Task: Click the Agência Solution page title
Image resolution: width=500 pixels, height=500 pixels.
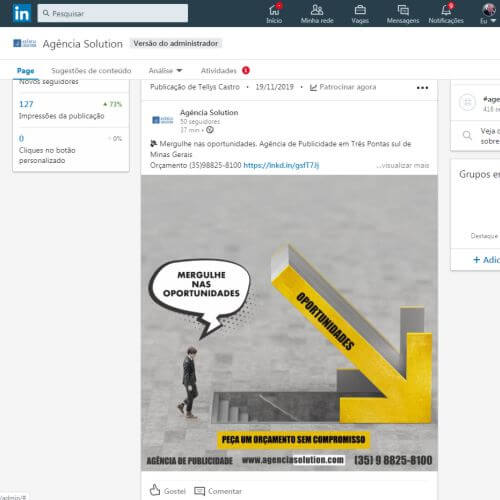Action: (x=83, y=44)
